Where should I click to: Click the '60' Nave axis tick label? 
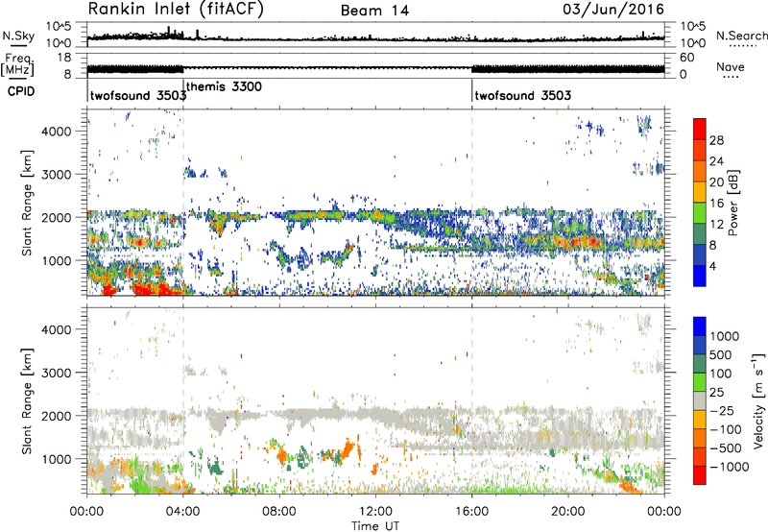tap(687, 58)
